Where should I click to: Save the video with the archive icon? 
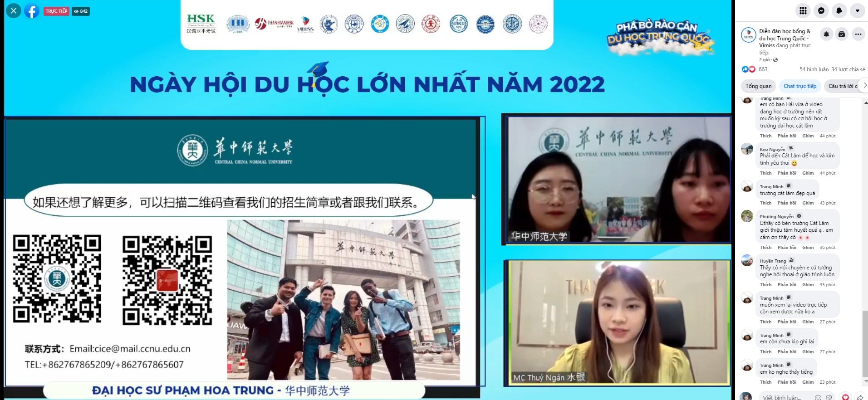[842, 34]
